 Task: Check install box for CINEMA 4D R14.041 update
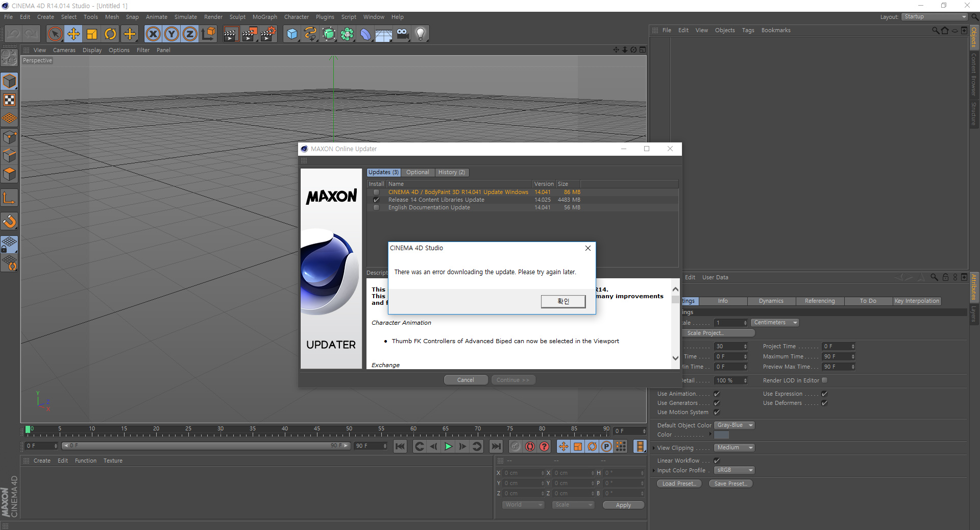(376, 192)
